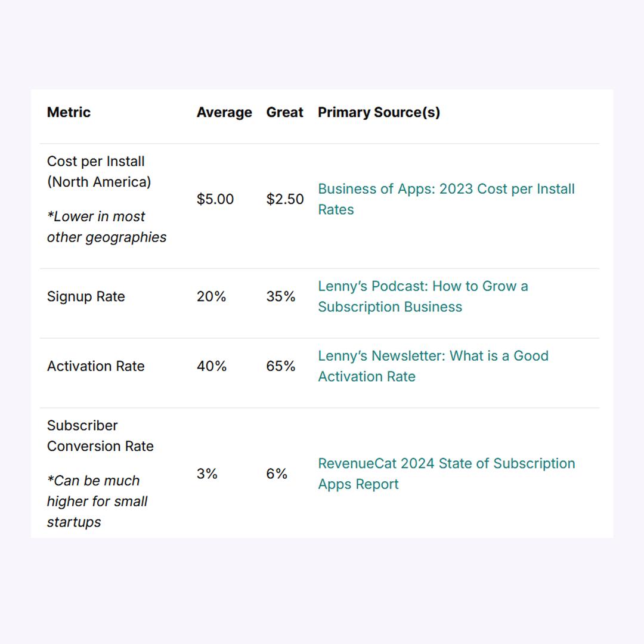Image resolution: width=644 pixels, height=644 pixels.
Task: Open Lenny's Podcast subscription business link
Action: pos(423,296)
